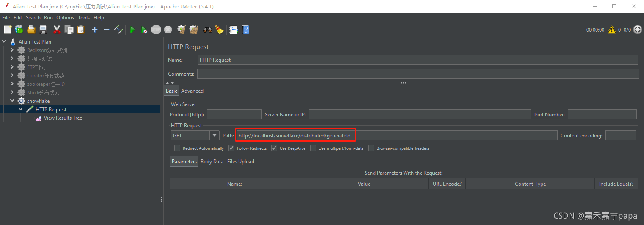
Task: Uncheck Use KeepAlive checkbox
Action: (274, 148)
